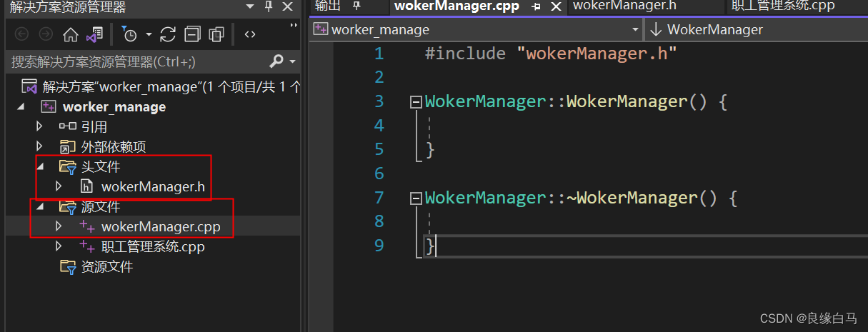The width and height of the screenshot is (868, 332).
Task: Click the search magnifier icon
Action: click(x=276, y=61)
